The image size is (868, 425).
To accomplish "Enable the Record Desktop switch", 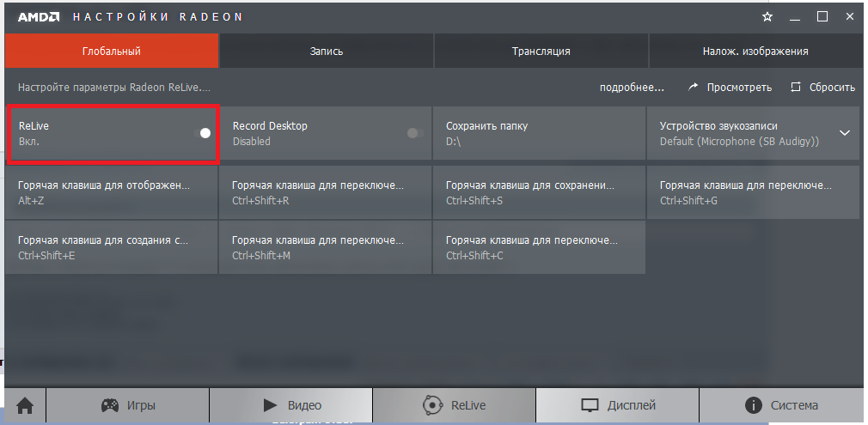I will coord(416,133).
